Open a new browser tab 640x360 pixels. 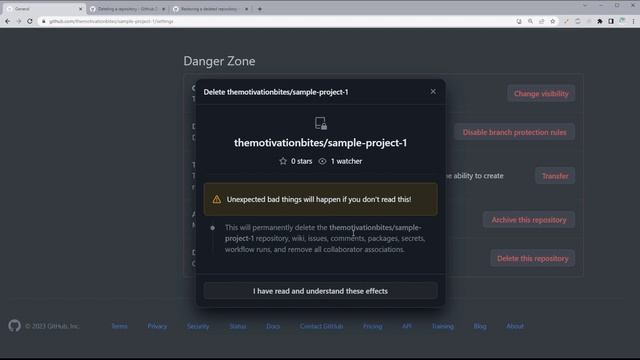[260, 9]
